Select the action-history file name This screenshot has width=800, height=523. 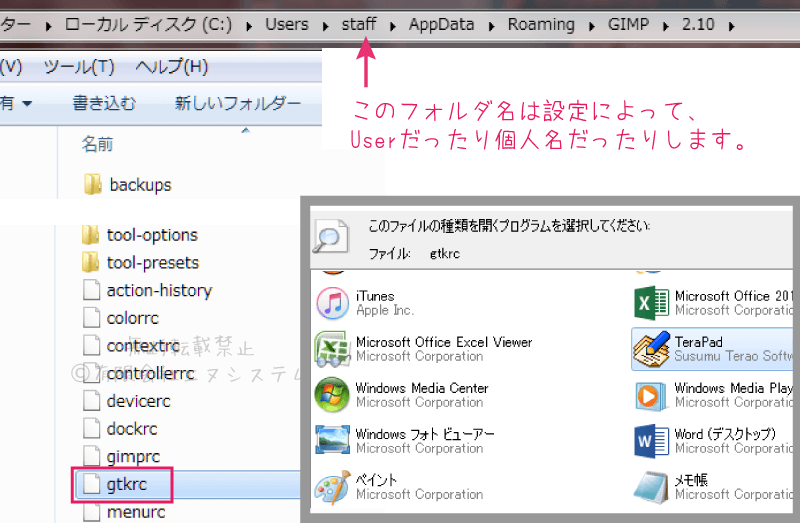coord(159,290)
